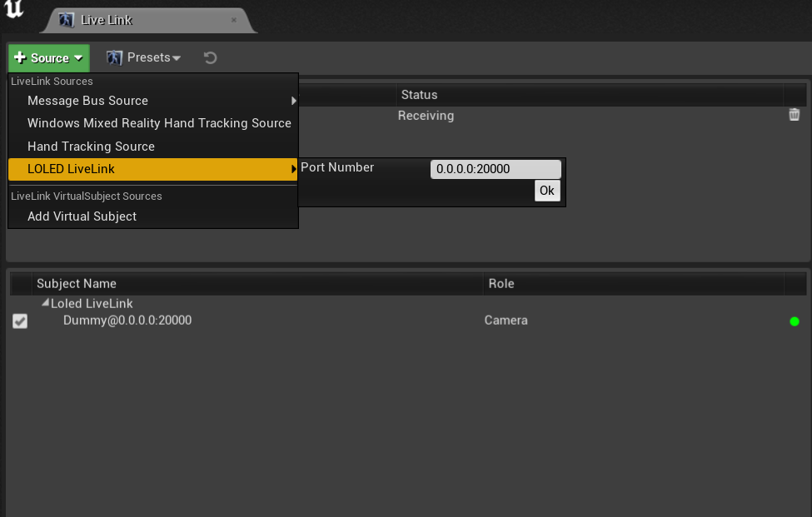
Task: Click the Port Number label
Action: tap(337, 167)
